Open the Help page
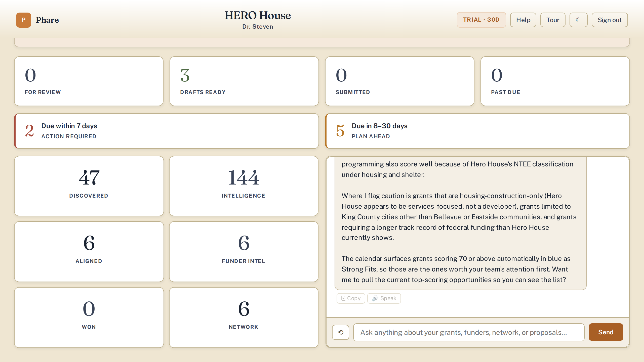 pos(523,20)
